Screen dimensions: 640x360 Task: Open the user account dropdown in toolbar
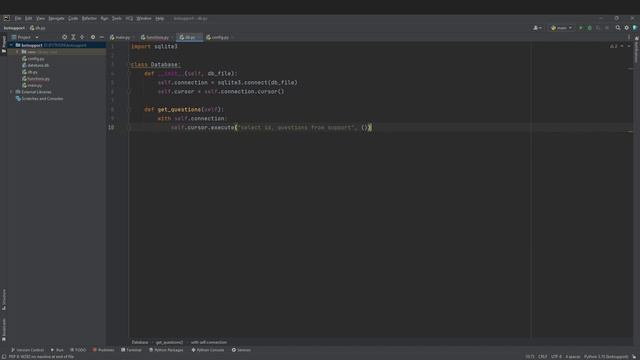click(x=537, y=28)
